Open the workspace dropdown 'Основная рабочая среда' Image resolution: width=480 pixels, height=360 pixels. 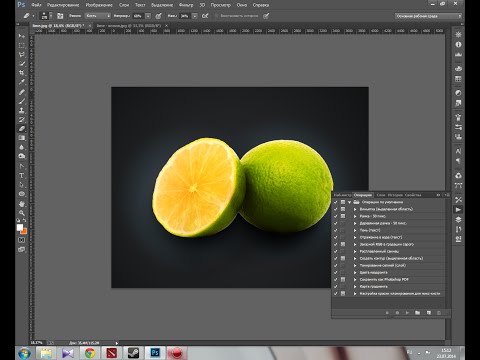pyautogui.click(x=428, y=16)
